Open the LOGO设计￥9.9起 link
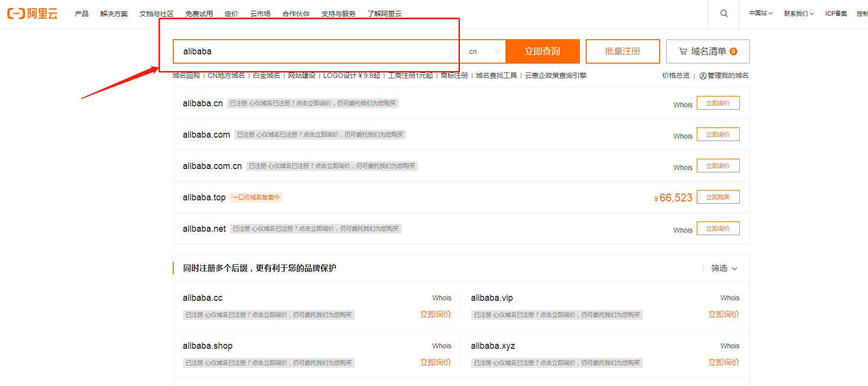 pos(352,75)
